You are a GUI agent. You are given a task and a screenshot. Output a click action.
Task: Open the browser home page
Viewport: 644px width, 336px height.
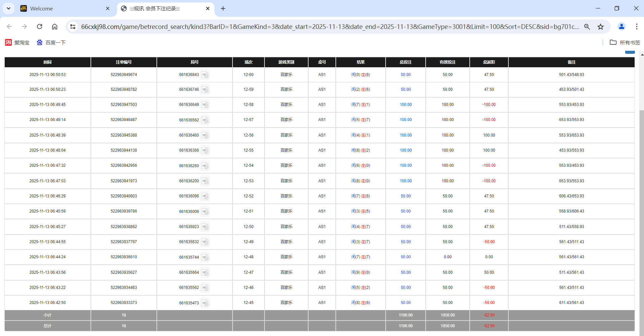click(55, 27)
